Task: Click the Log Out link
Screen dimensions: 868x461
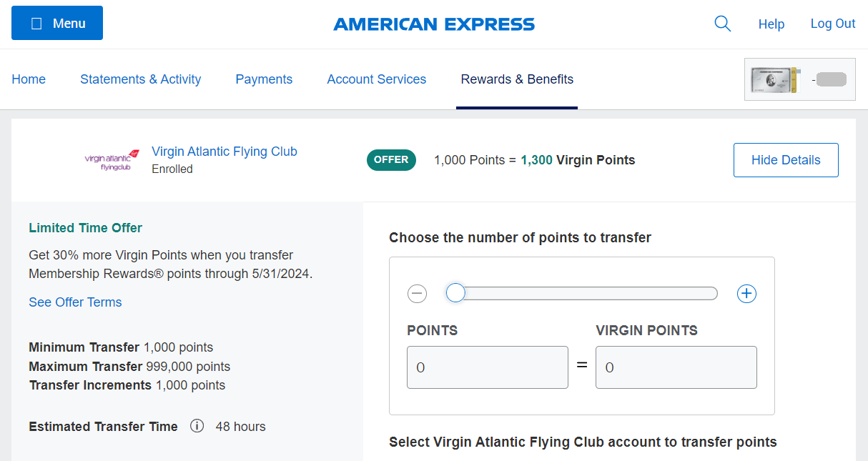Action: [x=833, y=24]
